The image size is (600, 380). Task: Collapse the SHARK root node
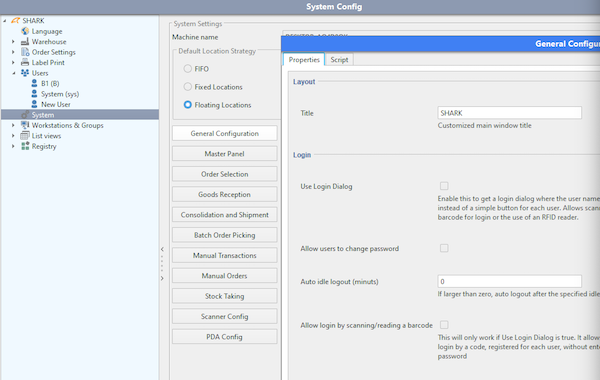pos(5,21)
